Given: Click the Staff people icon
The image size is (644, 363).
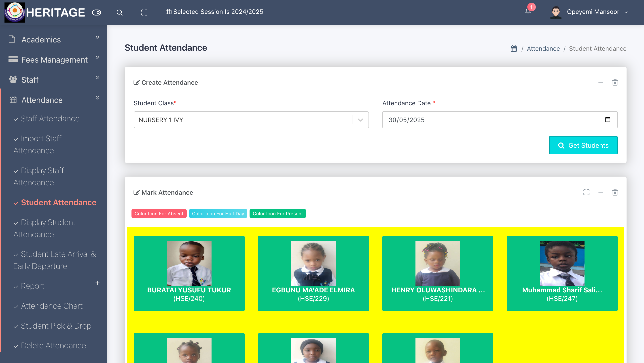Looking at the screenshot, I should 13,79.
